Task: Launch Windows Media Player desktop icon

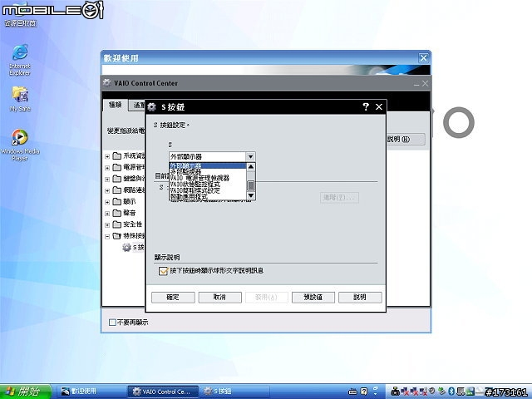Action: (20, 145)
